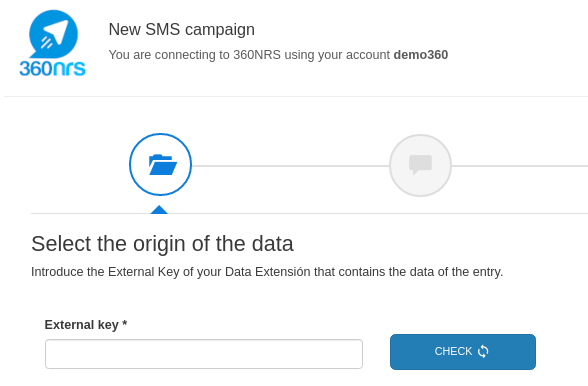
Task: Click the required asterisk next to External key
Action: (124, 323)
